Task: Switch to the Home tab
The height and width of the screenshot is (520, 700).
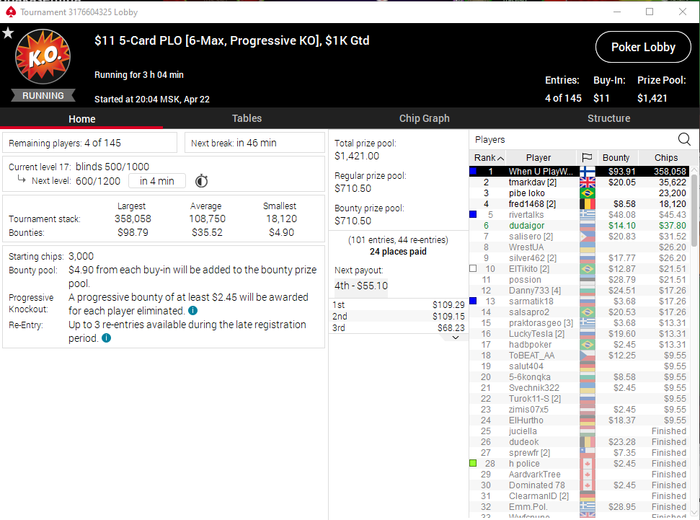Action: (x=82, y=119)
